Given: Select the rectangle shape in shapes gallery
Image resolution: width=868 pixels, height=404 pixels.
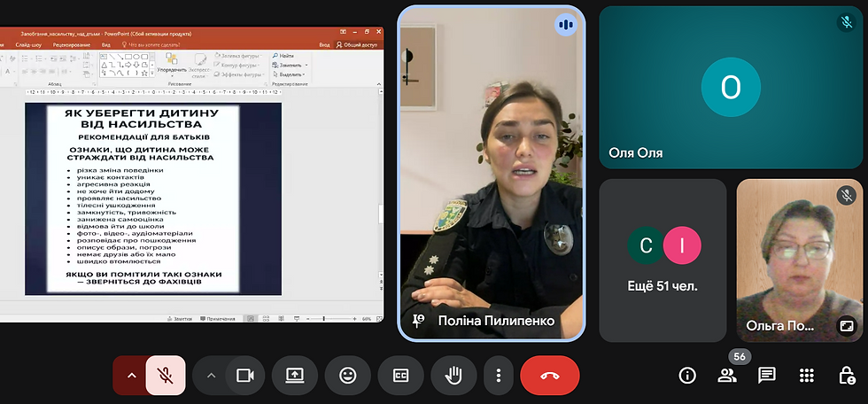Looking at the screenshot, I should [128, 57].
